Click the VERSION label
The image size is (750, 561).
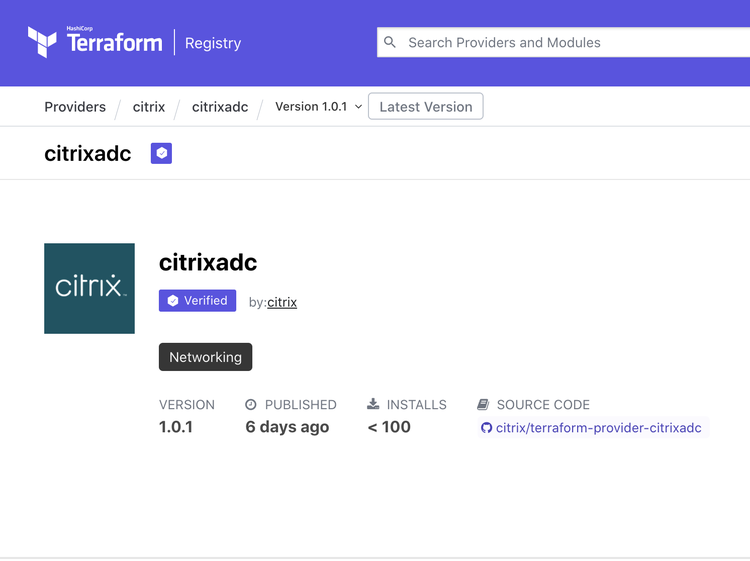(187, 405)
